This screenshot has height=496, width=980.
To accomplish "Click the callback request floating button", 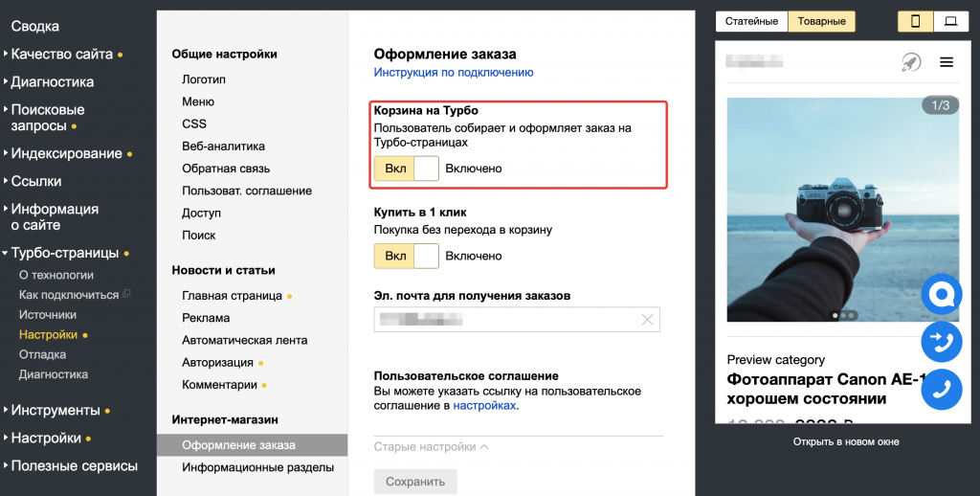I will pyautogui.click(x=941, y=342).
